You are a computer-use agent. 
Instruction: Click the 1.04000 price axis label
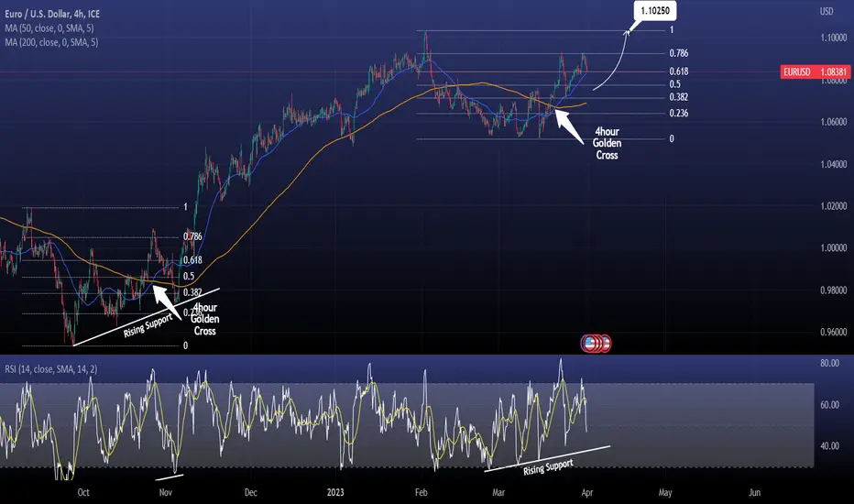pos(833,164)
